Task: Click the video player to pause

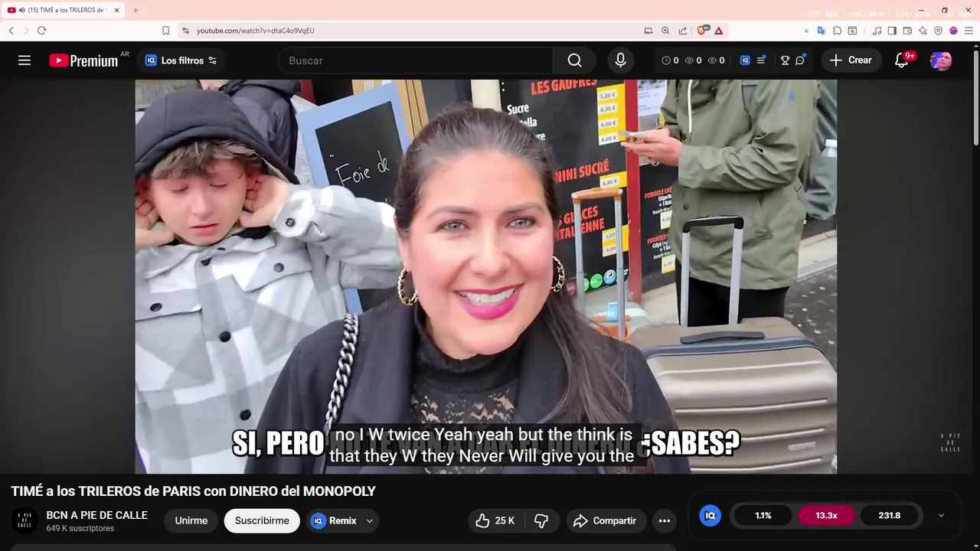Action: click(486, 275)
